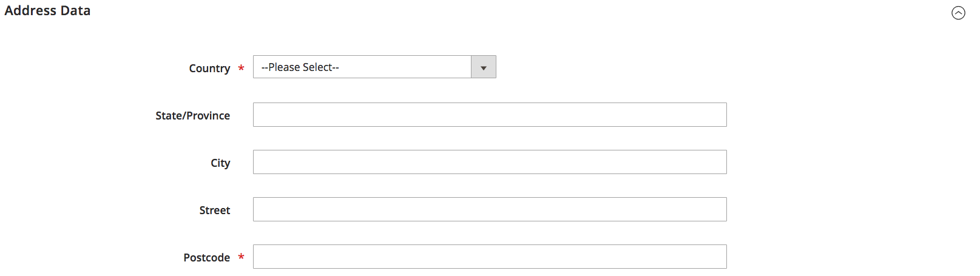Click the gray triangle button of Country select

click(484, 67)
